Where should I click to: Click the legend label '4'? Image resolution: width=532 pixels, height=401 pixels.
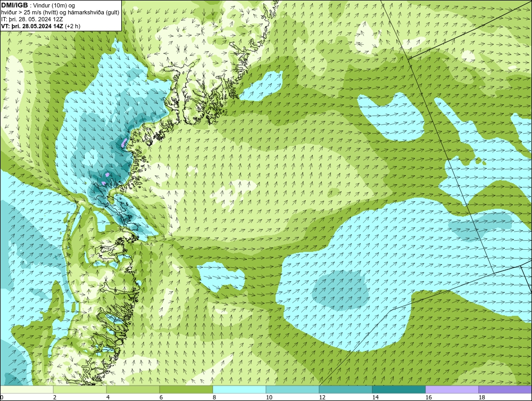point(108,397)
